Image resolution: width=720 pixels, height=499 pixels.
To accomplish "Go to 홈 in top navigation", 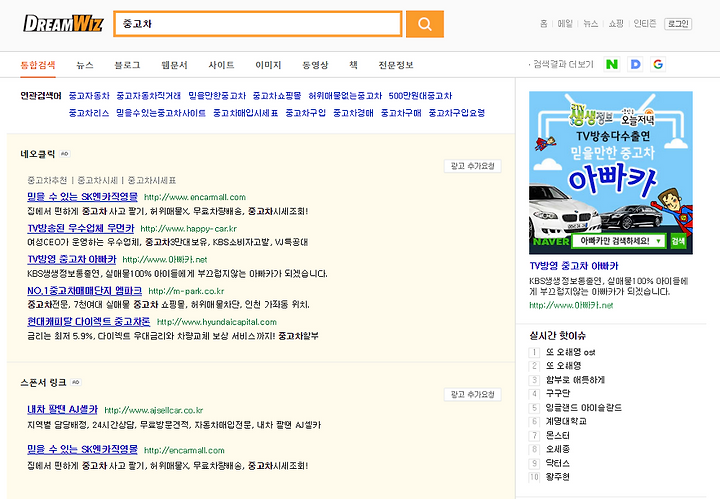I will tap(544, 23).
